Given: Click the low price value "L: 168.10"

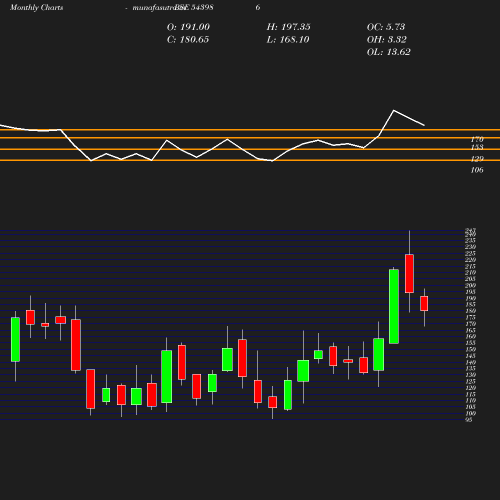Looking at the screenshot, I should (x=288, y=40).
